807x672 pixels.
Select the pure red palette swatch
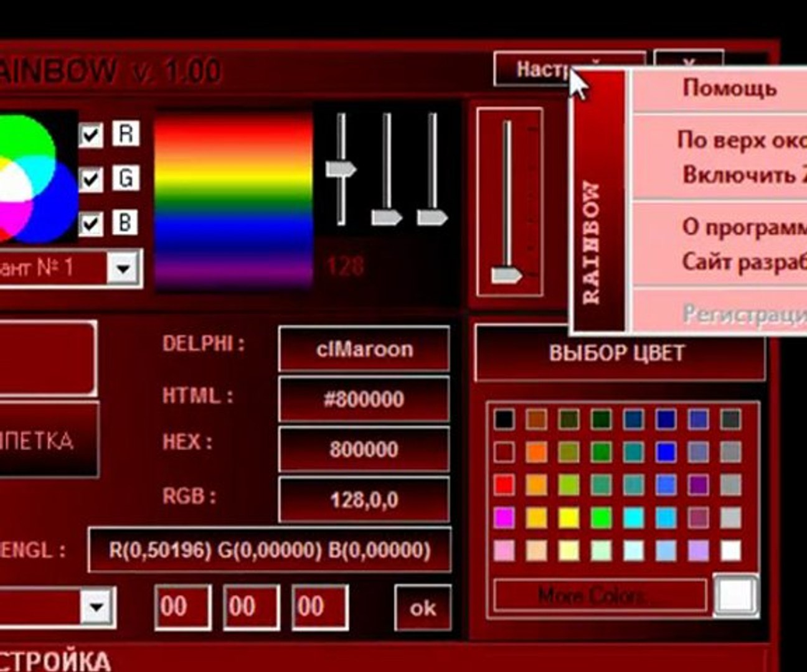[x=504, y=485]
